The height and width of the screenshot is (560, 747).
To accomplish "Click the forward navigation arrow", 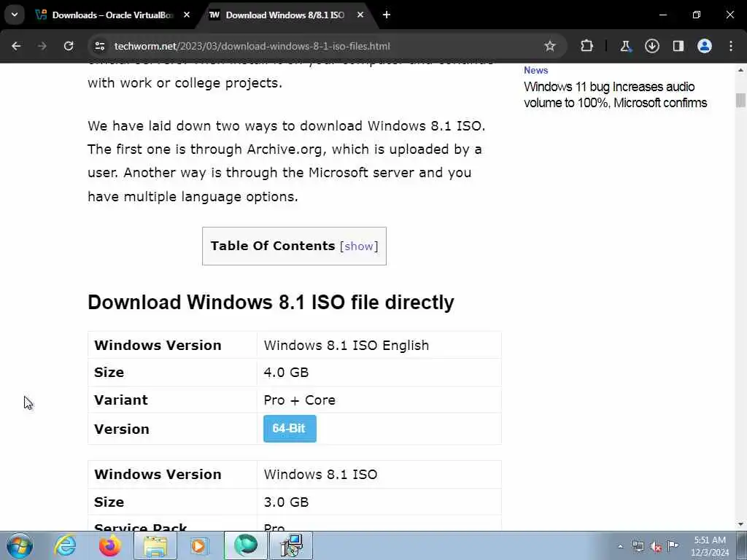I will tap(42, 46).
